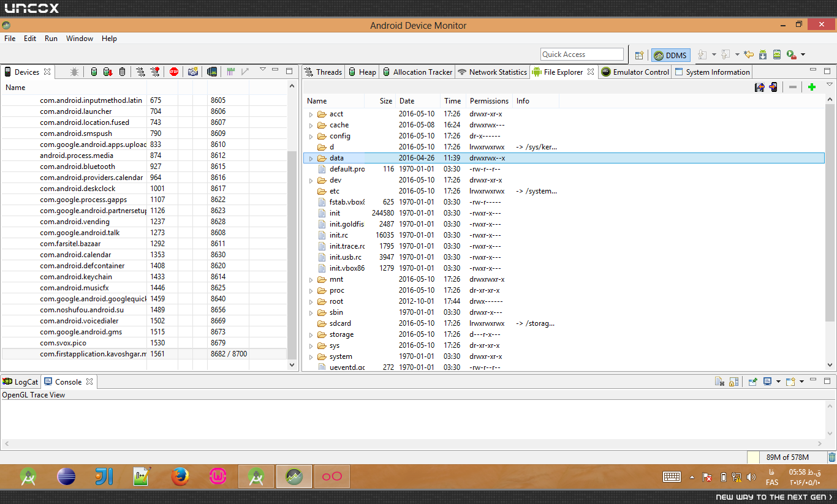Viewport: 837px width, 504px height.
Task: Switch to the Network Statistics tab
Action: point(493,72)
